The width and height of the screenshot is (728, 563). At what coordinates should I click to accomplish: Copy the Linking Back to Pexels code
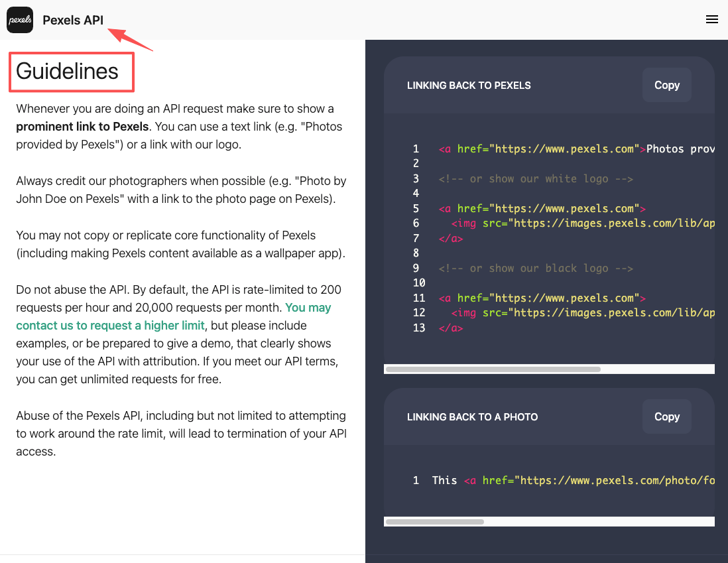pos(667,85)
